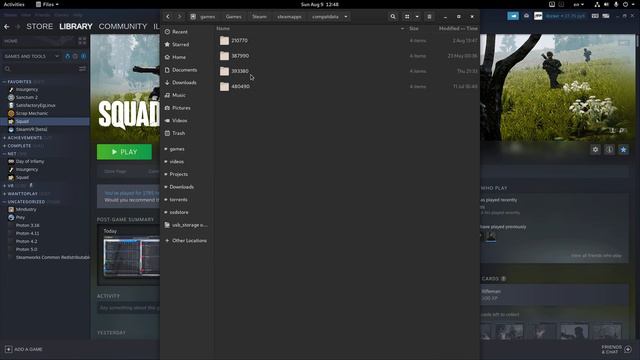
Task: Open Squad settings gear icon
Action: (x=596, y=150)
